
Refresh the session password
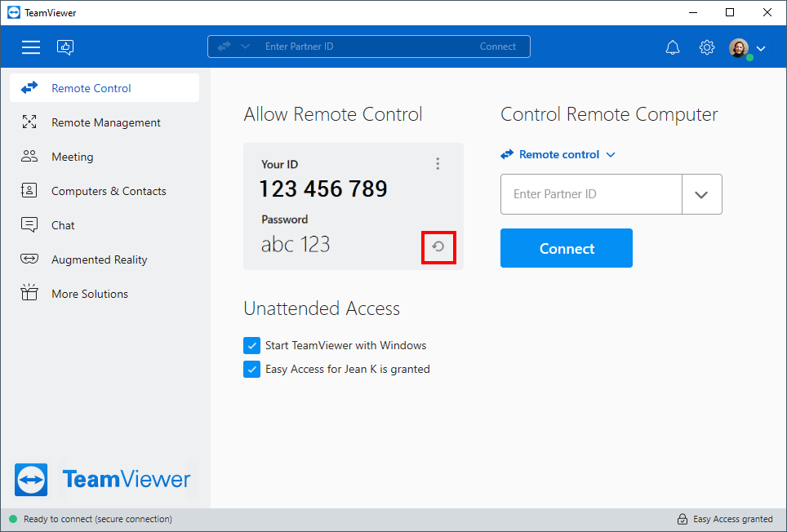pos(438,247)
